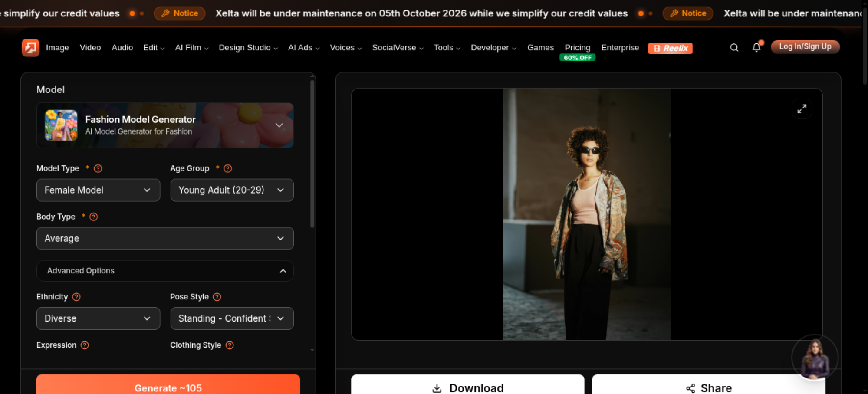Click the Age Group help icon
This screenshot has width=868, height=394.
[228, 168]
